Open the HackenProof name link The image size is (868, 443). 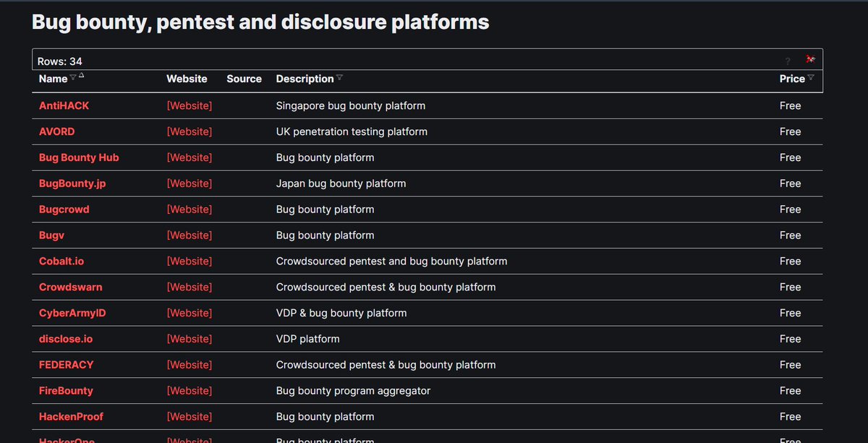pyautogui.click(x=71, y=417)
